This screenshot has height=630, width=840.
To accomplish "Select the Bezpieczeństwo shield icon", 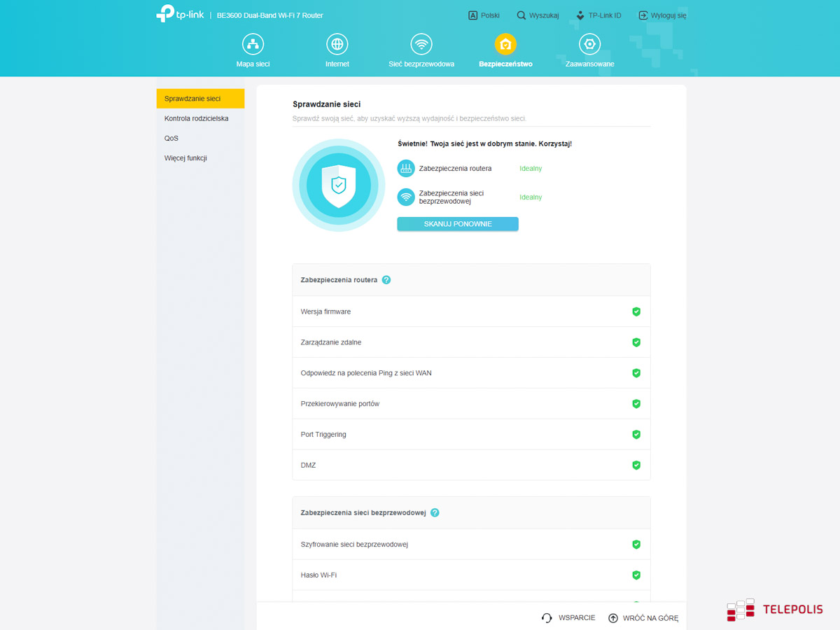I will [505, 45].
